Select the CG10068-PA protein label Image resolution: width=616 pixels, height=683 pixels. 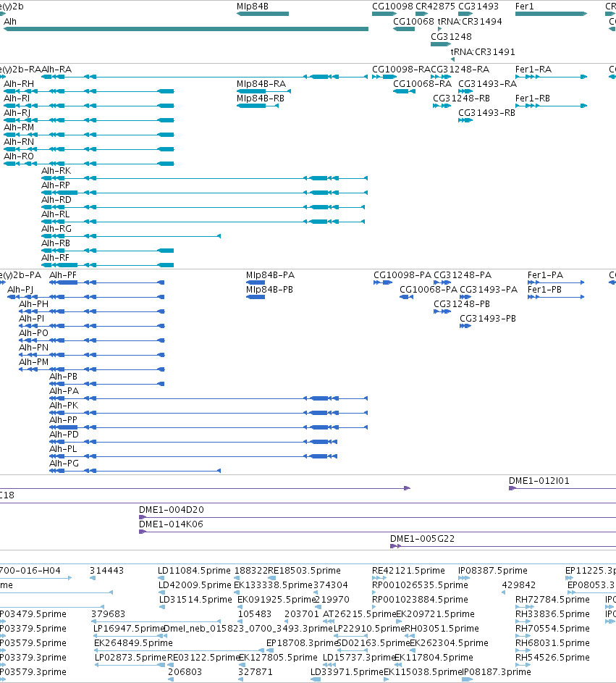429,289
